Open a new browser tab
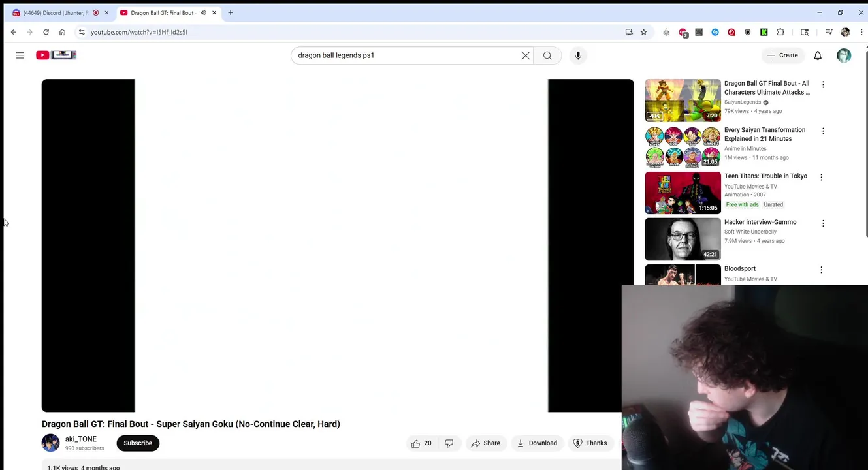 click(231, 13)
